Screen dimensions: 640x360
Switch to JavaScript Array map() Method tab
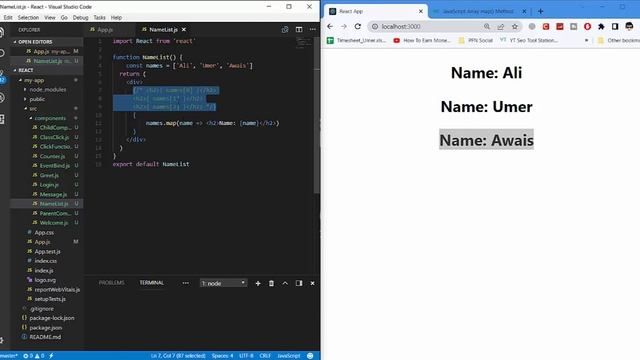point(478,11)
